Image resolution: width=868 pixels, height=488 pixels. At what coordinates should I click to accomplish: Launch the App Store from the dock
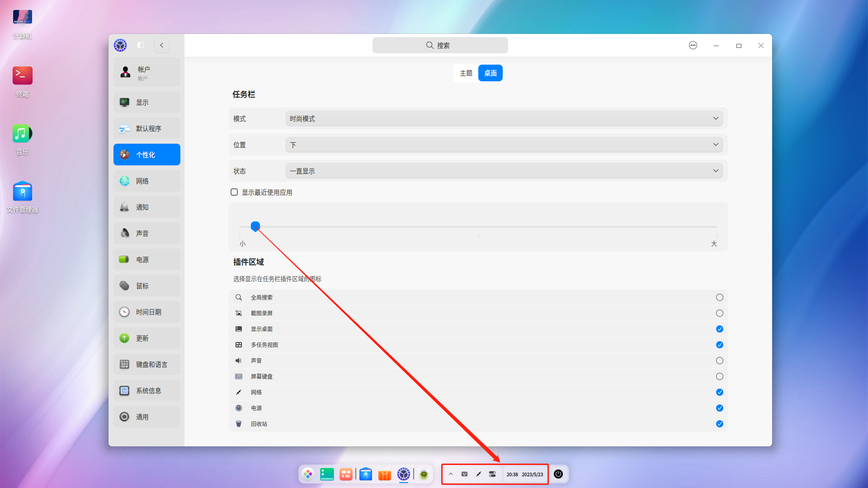tap(385, 474)
